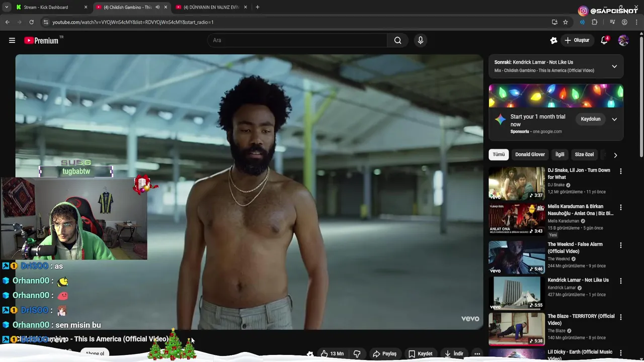Screen dimensions: 644x362
Task: Click the This Is America video player
Action: (249, 192)
